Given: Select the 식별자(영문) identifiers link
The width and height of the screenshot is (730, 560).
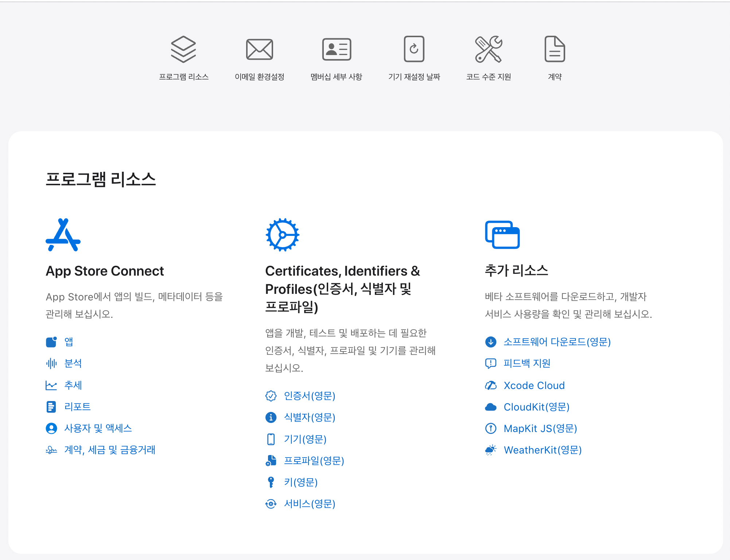Looking at the screenshot, I should (309, 417).
